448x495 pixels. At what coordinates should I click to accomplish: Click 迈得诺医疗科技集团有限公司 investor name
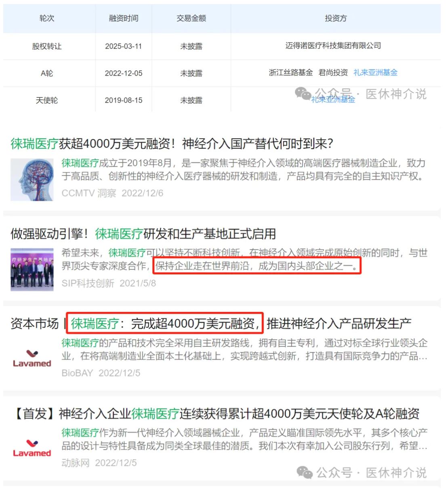tap(333, 46)
